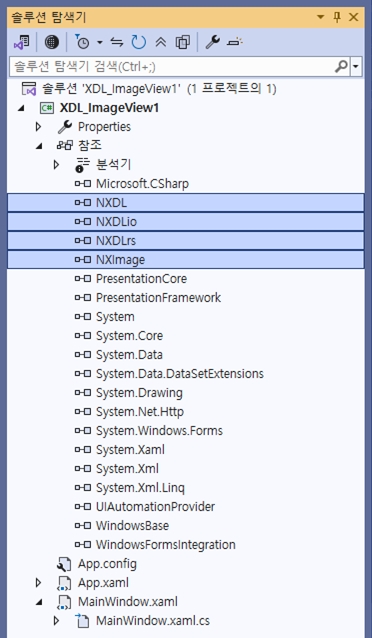Image resolution: width=372 pixels, height=638 pixels.
Task: Collapse the 참조 references node
Action: tap(38, 146)
